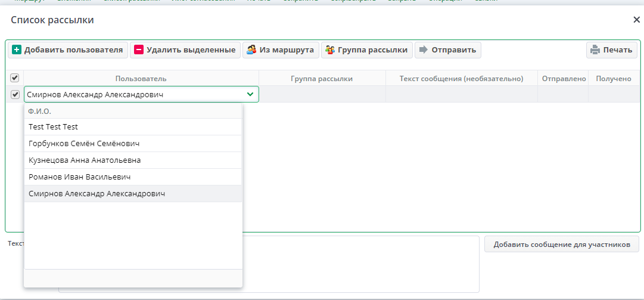This screenshot has width=644, height=300.
Task: Click the message text cell of Смирнов row
Action: 461,94
